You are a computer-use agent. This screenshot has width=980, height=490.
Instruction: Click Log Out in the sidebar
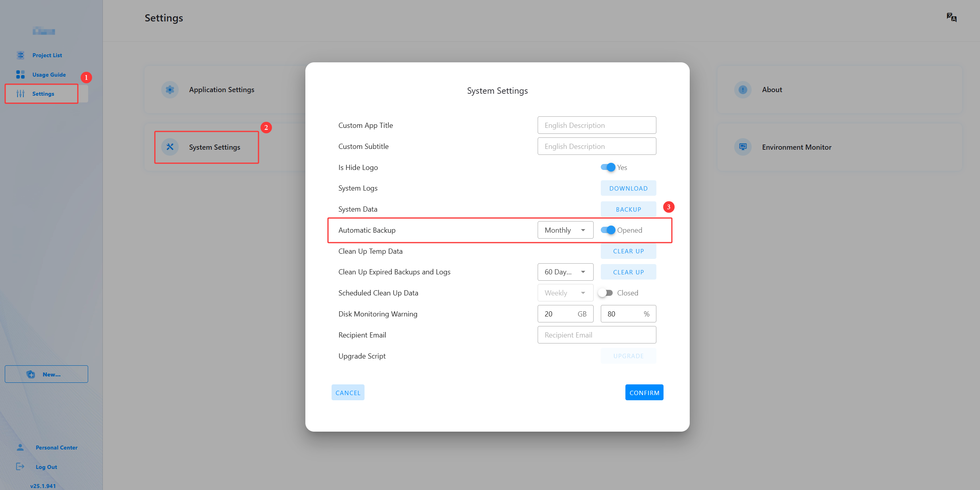46,467
